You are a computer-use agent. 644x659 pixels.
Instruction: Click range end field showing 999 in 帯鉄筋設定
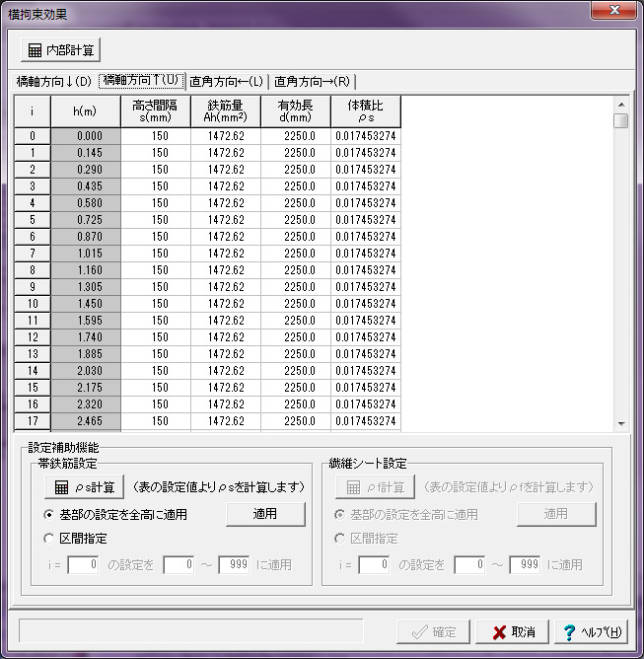click(x=234, y=564)
